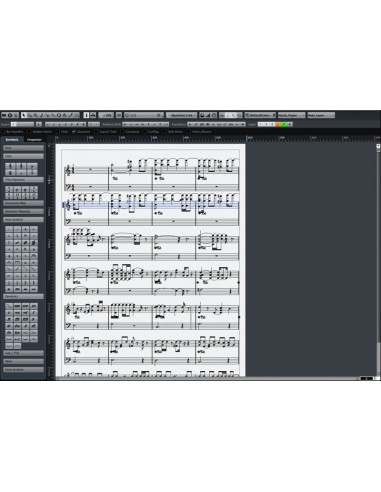Screen dimensions: 381x492
Task: Enable the Hidden Notes checkbox
Action: tap(29, 132)
